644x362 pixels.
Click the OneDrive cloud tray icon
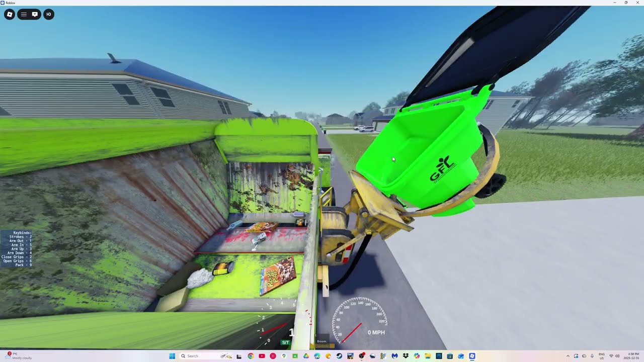click(584, 356)
